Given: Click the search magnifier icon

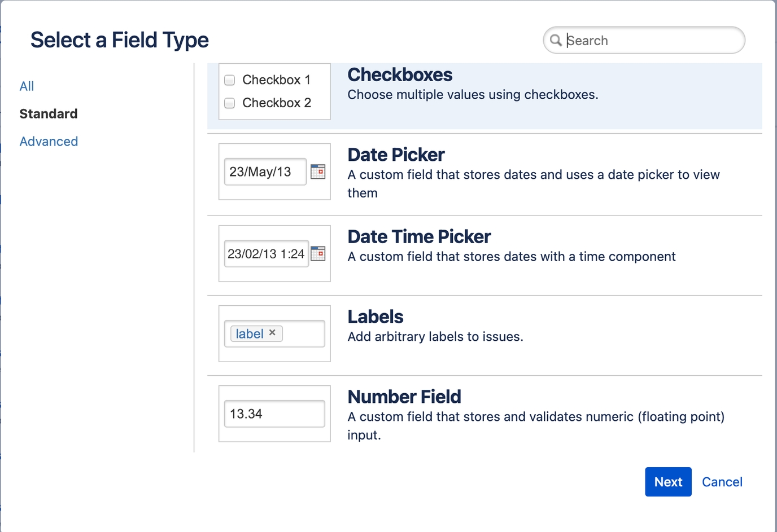Looking at the screenshot, I should click(x=556, y=40).
